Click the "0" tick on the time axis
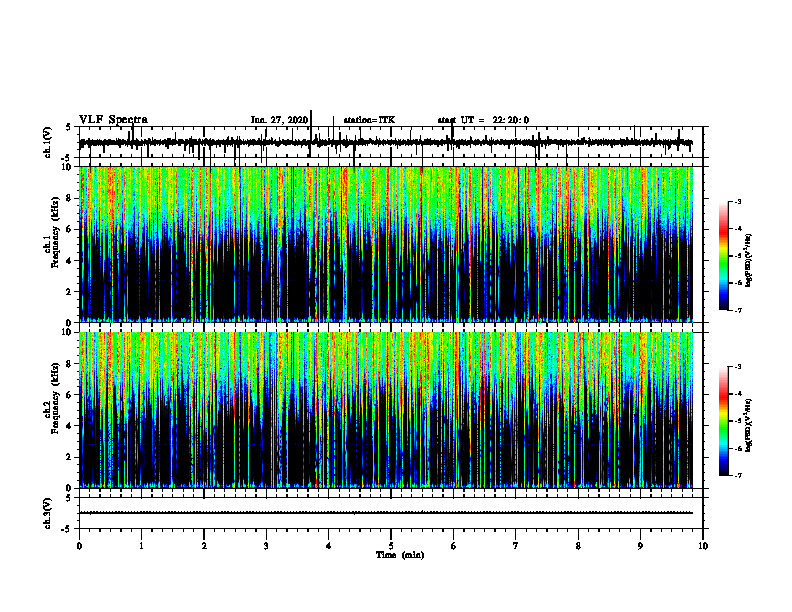Viewport: 792px width, 612px height. click(x=79, y=546)
